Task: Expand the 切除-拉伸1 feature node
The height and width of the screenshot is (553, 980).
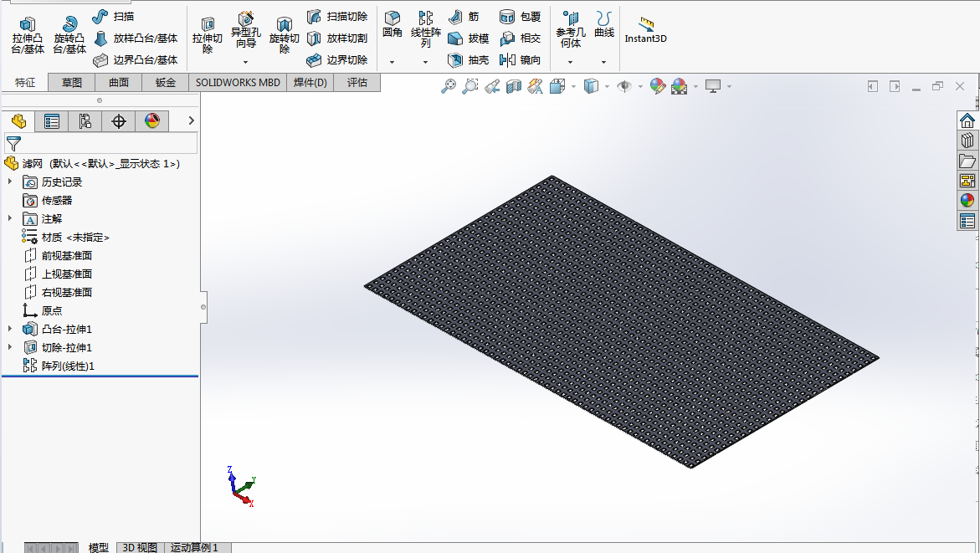Action: click(9, 347)
